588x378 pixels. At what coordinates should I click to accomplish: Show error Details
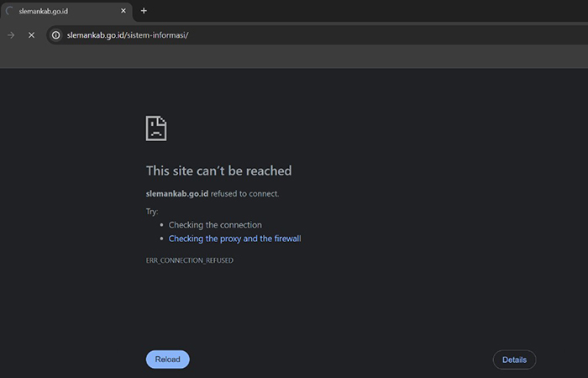click(514, 360)
